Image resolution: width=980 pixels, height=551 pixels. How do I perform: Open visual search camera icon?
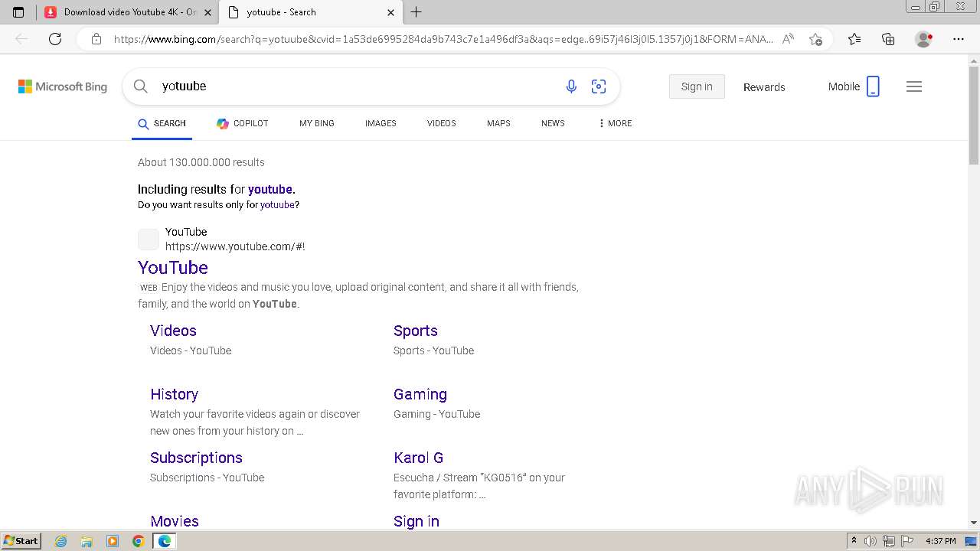click(599, 86)
